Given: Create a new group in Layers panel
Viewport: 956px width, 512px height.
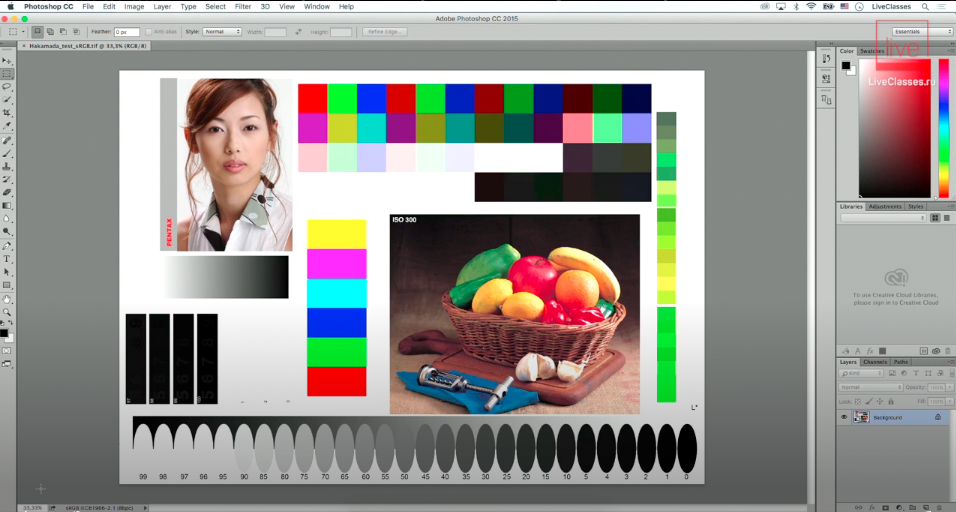Looking at the screenshot, I should coord(911,507).
